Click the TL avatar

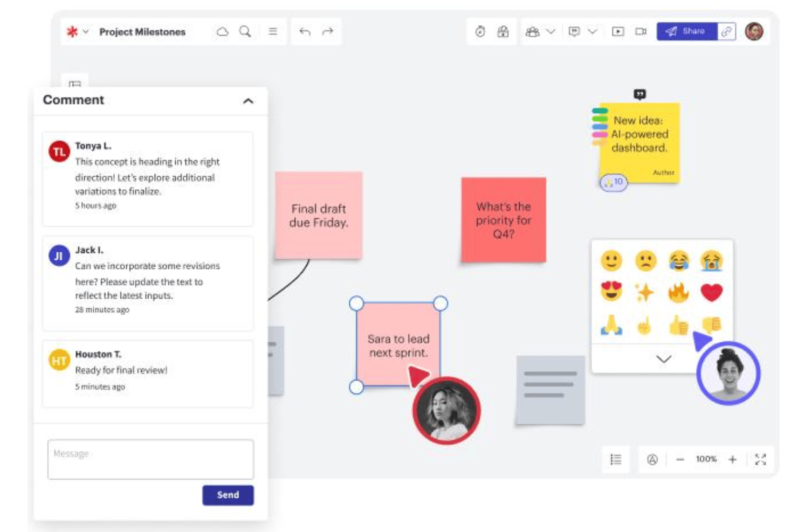[59, 151]
